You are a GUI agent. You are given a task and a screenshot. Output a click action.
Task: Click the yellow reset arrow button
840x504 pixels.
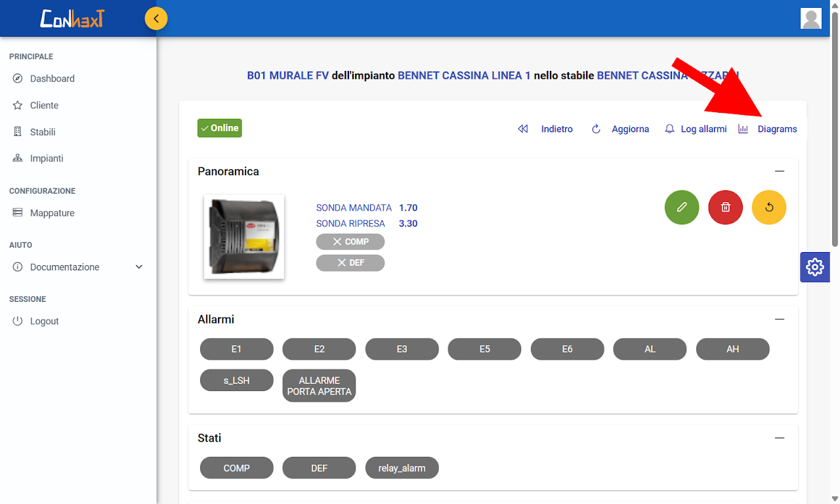coord(768,207)
